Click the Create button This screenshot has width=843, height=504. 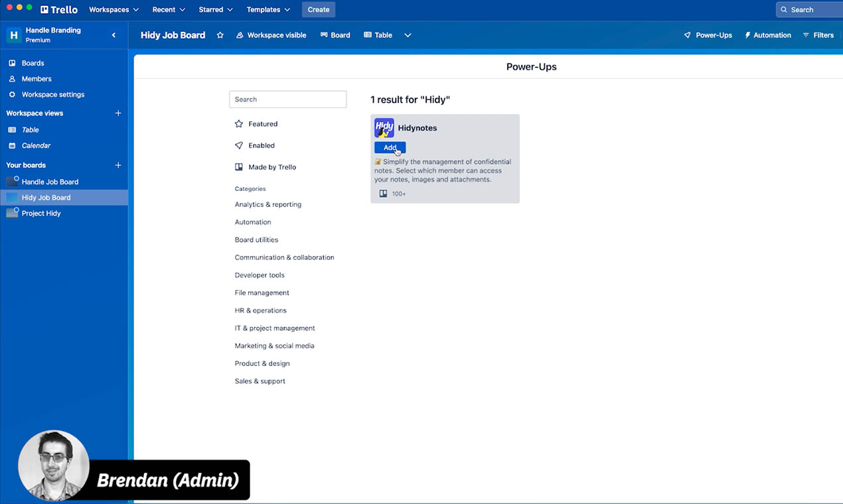pyautogui.click(x=318, y=9)
